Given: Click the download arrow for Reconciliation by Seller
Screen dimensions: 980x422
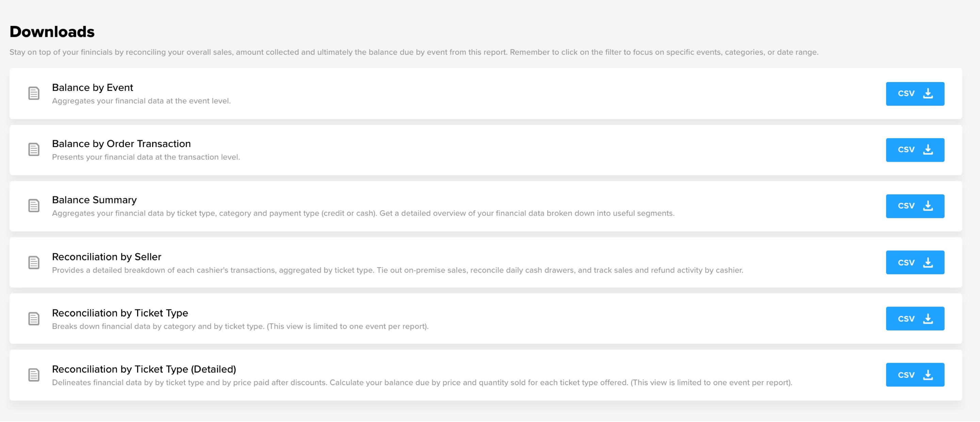Looking at the screenshot, I should [x=928, y=263].
